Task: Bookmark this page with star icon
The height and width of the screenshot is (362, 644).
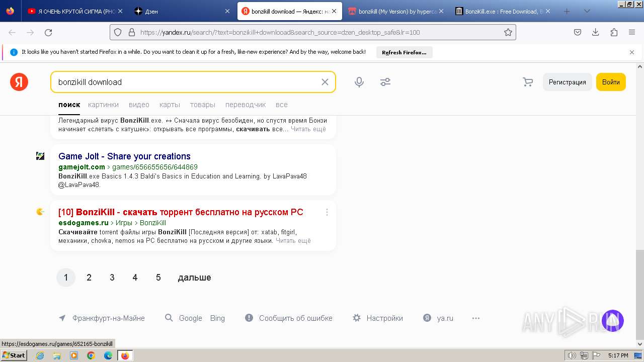Action: 508,32
